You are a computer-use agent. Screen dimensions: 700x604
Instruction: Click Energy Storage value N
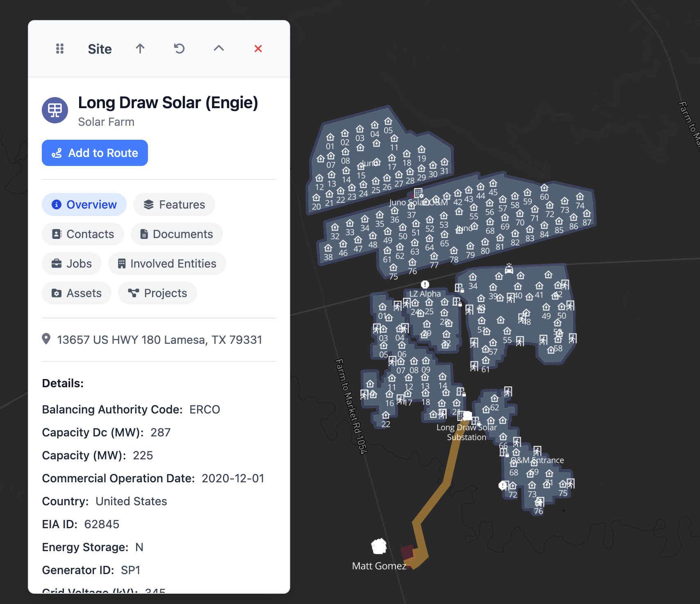coord(139,547)
